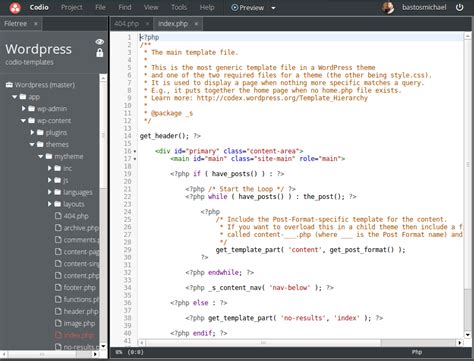Click the mytheme folder icon

(49, 156)
